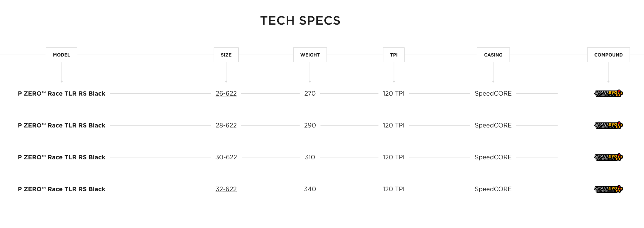Open the 30-622 size link
Image resolution: width=644 pixels, height=228 pixels.
point(226,157)
